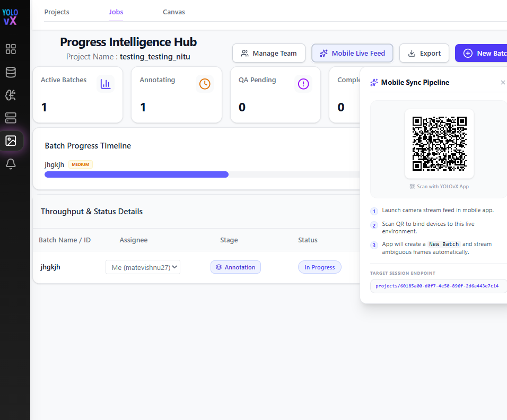Click the MEDIUM priority tag
507x420 pixels.
(81, 164)
